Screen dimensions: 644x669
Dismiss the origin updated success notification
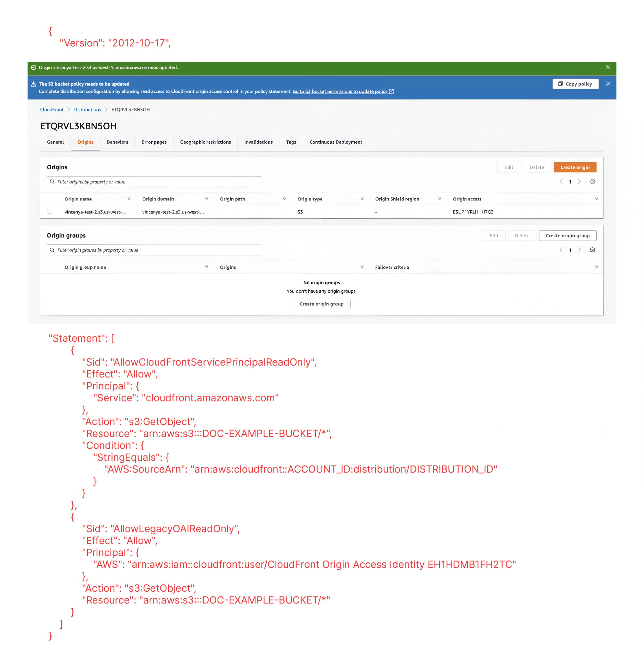[x=611, y=67]
